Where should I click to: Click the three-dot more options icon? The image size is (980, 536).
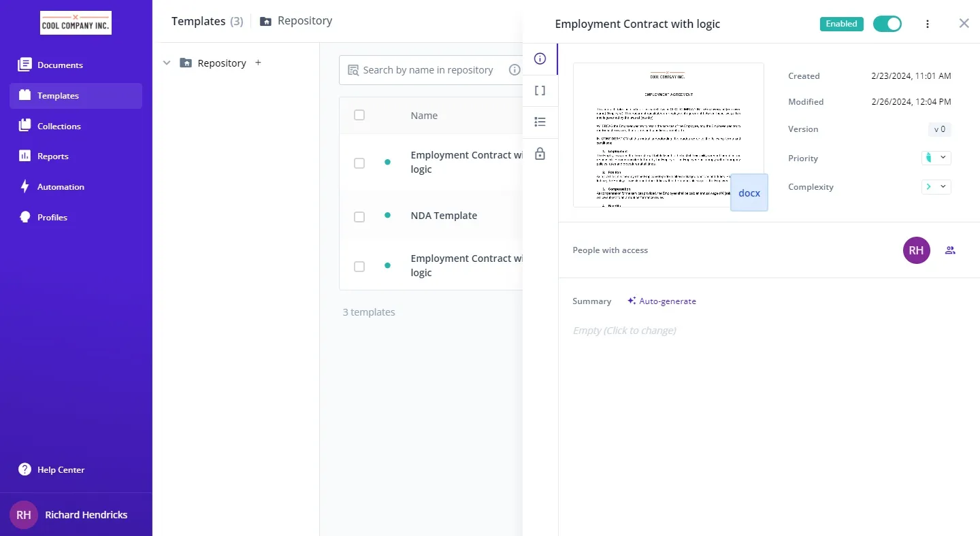point(928,24)
